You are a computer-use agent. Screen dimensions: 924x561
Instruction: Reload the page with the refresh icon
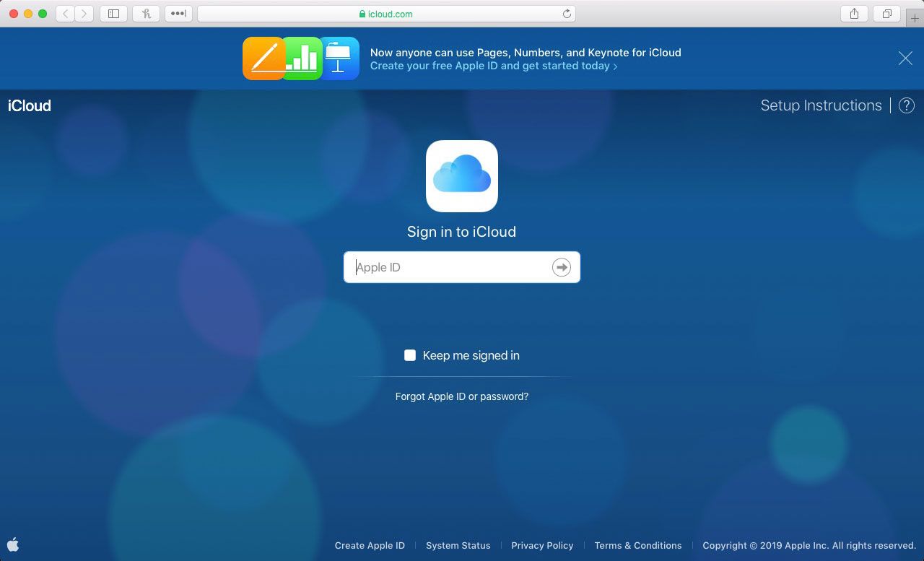click(x=567, y=14)
